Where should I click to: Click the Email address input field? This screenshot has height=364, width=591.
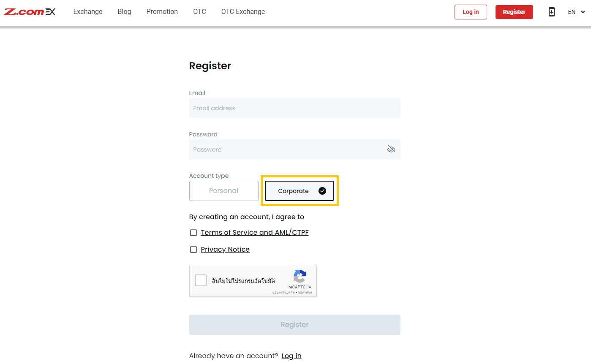click(x=294, y=108)
